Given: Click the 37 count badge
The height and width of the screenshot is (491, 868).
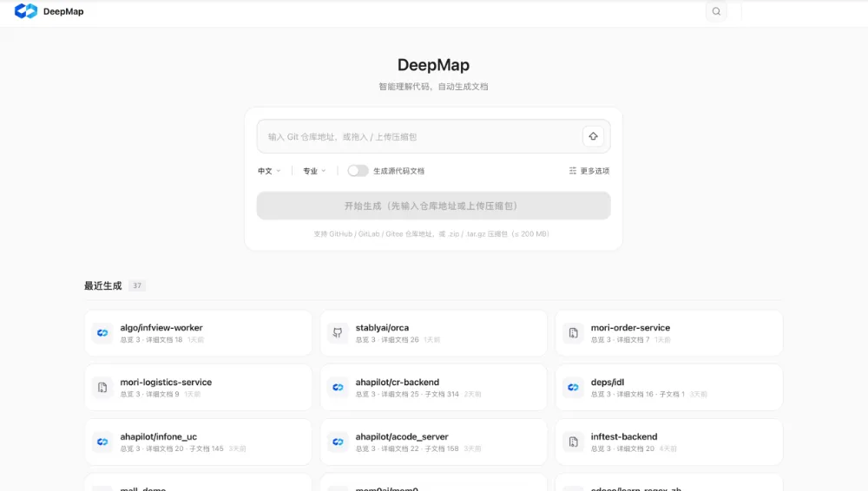Looking at the screenshot, I should [x=137, y=285].
